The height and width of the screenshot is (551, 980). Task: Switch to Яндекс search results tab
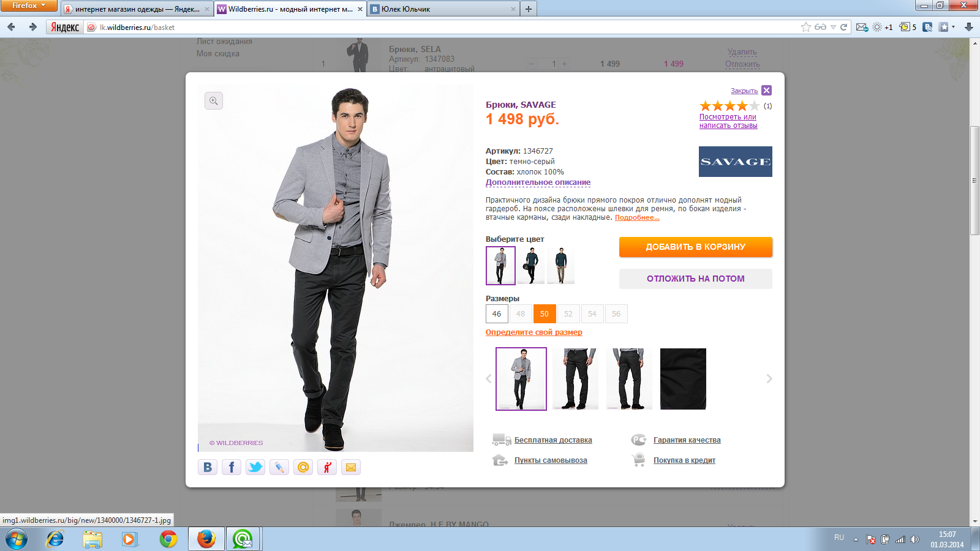tap(137, 9)
